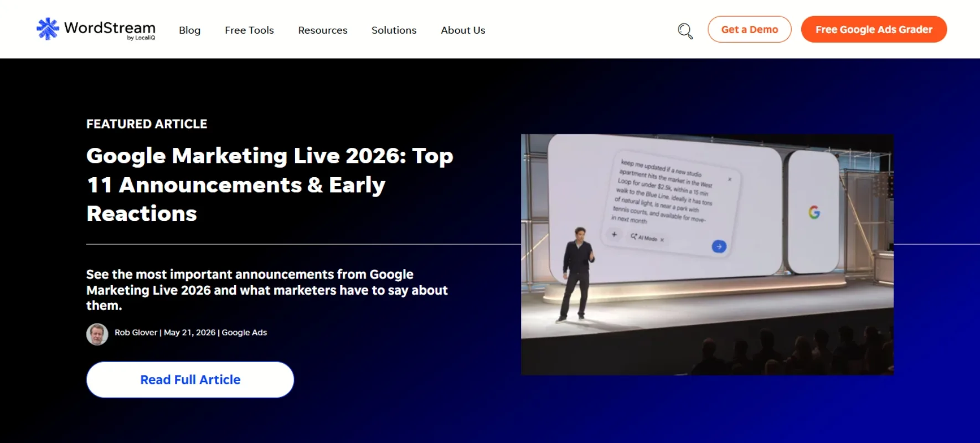Click author name Rob Glover
Screen dimensions: 980x443
136,332
